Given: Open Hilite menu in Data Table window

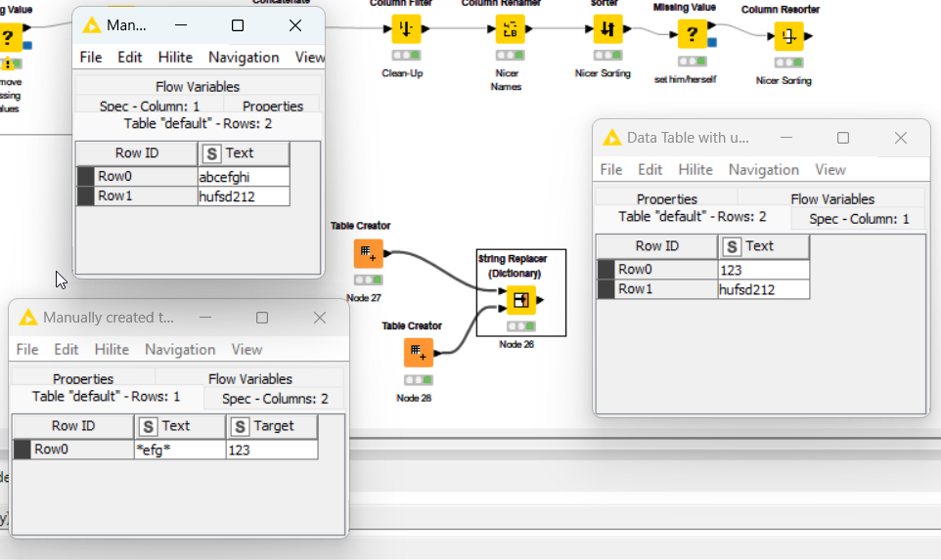Looking at the screenshot, I should click(x=695, y=170).
